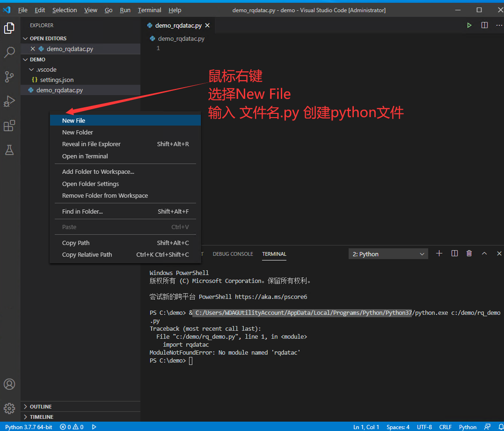Change language mode via Python status item
The image size is (504, 431).
pos(467,427)
